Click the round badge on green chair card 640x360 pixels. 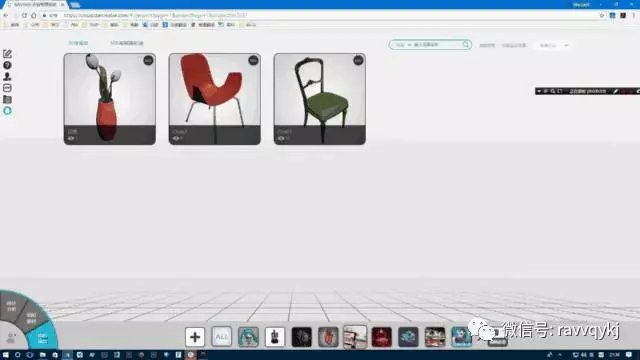pos(358,60)
